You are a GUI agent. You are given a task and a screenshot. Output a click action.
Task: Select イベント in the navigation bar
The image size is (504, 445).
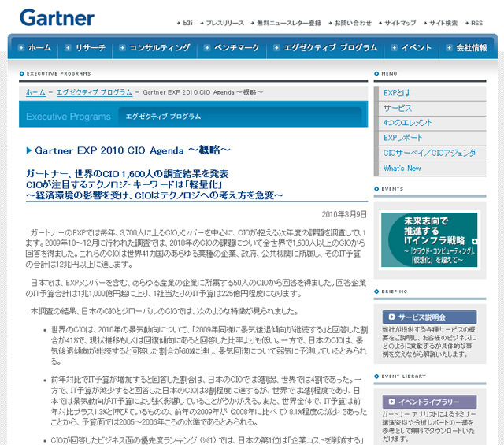coord(417,47)
